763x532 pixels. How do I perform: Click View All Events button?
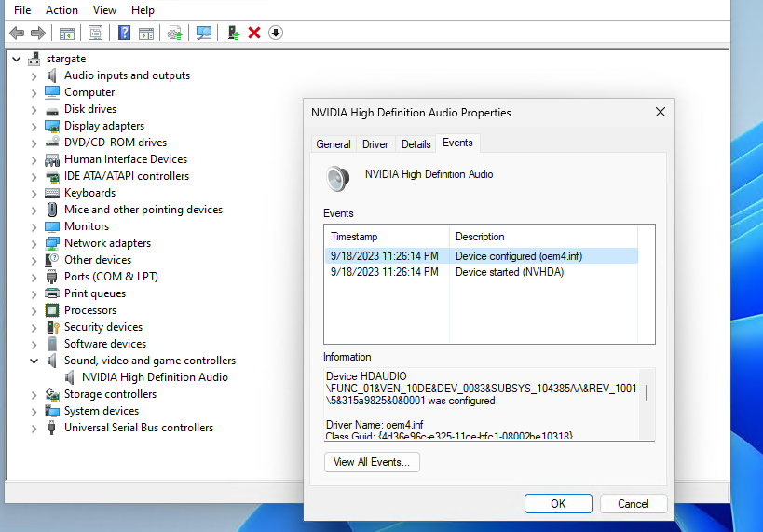pos(372,462)
